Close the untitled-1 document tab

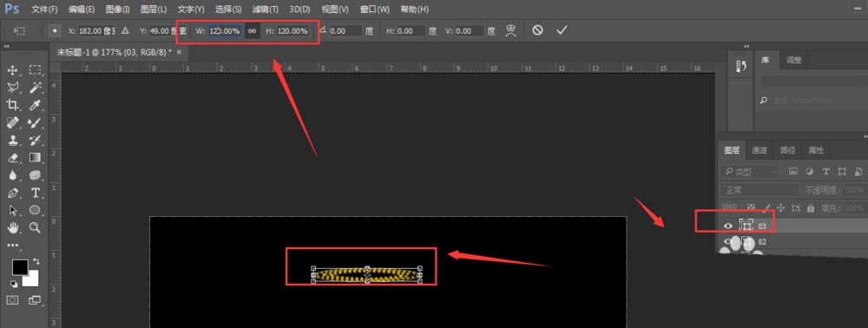point(179,51)
